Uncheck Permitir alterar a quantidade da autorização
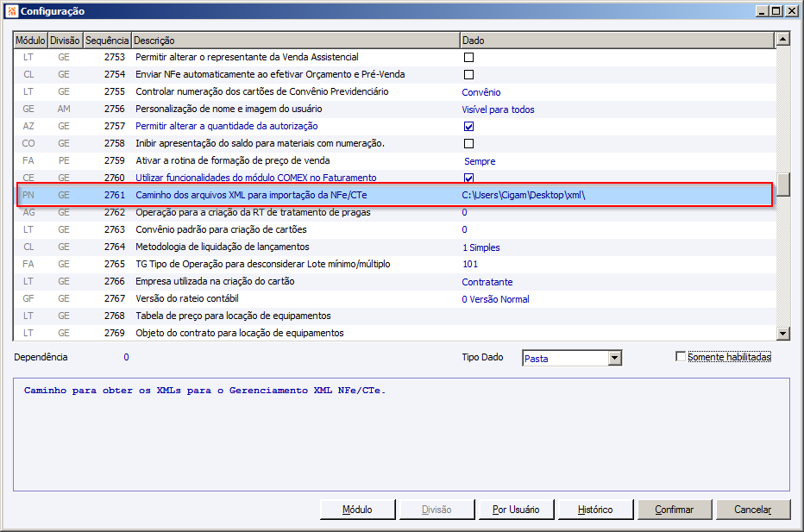804x532 pixels. pyautogui.click(x=468, y=127)
